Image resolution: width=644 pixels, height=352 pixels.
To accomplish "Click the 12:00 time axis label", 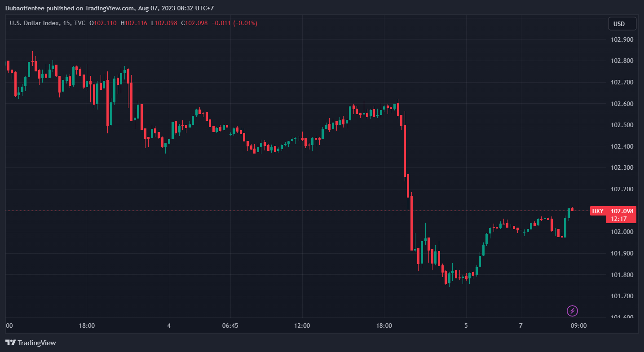I will coord(302,326).
